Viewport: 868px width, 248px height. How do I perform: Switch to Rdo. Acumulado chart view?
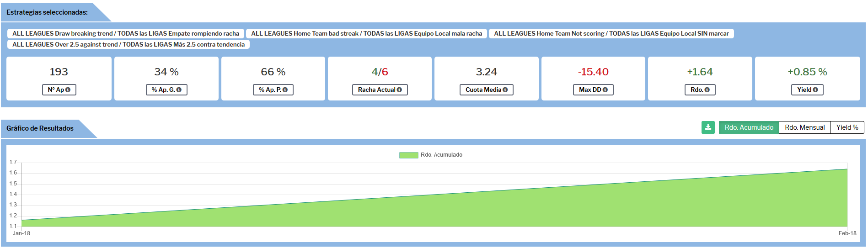[x=749, y=127]
